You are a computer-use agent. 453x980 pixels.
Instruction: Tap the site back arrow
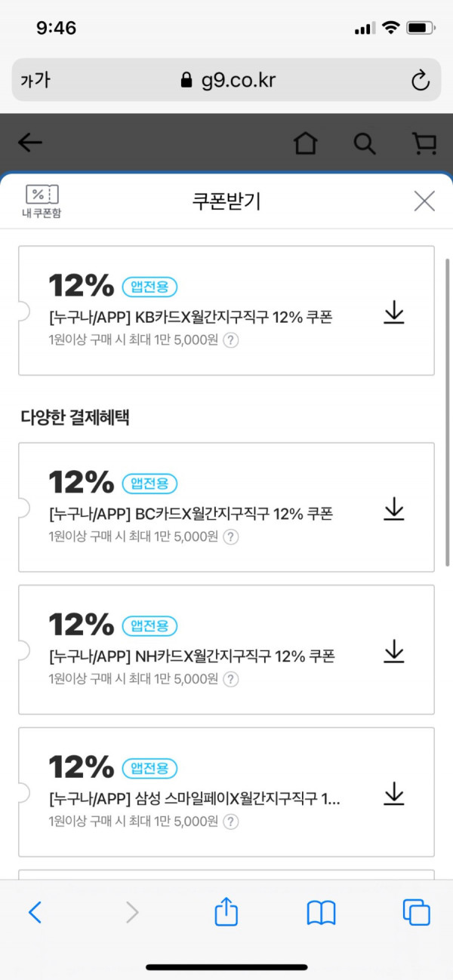(30, 143)
